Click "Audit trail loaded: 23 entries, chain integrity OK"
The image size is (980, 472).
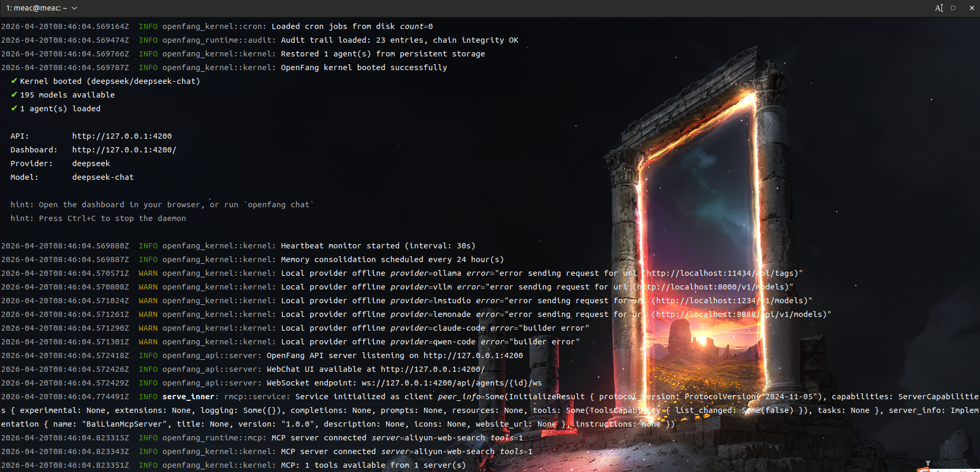[400, 40]
